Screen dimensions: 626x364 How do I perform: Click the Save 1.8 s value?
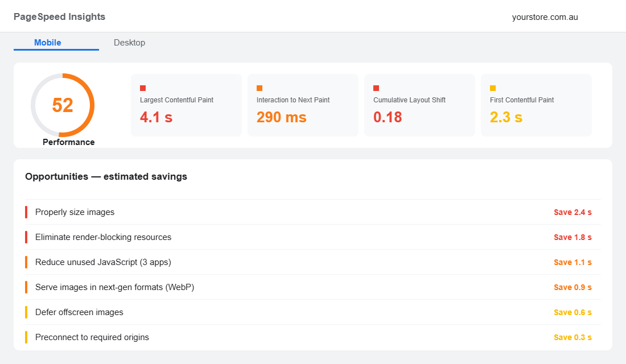click(573, 238)
